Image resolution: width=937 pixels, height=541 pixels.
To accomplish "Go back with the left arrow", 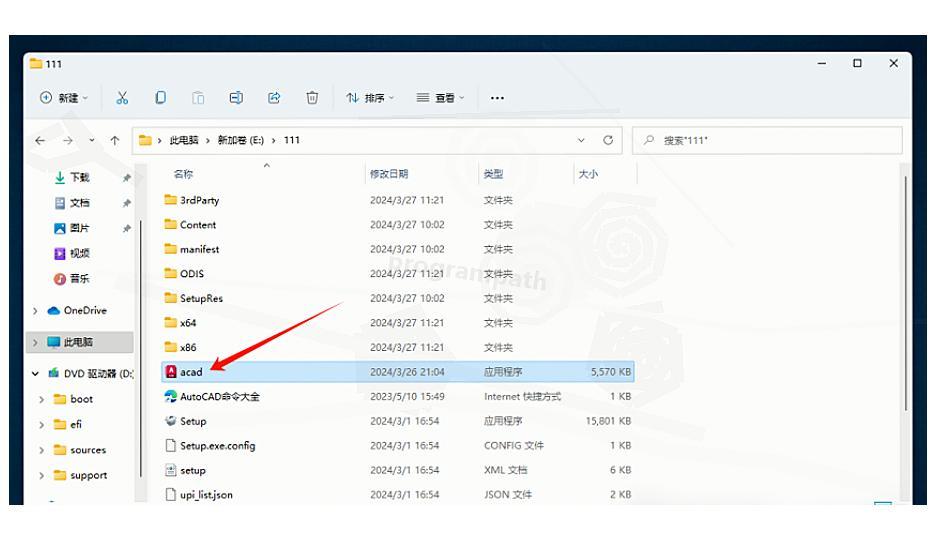I will (40, 140).
